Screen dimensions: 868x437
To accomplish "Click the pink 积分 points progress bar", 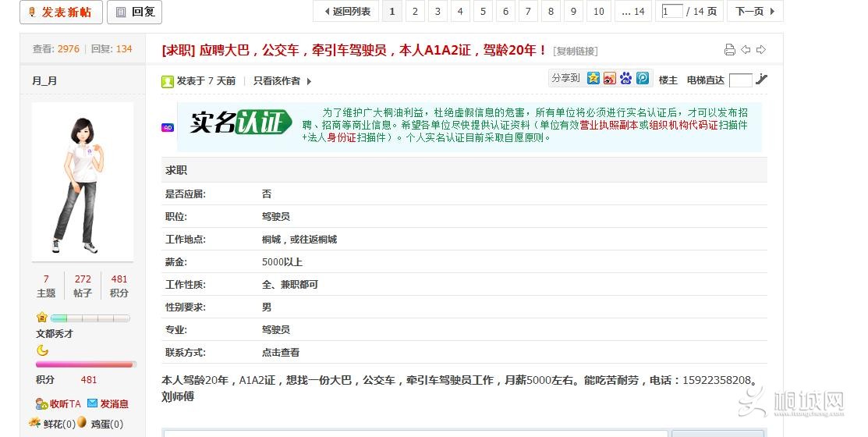I will [x=86, y=364].
